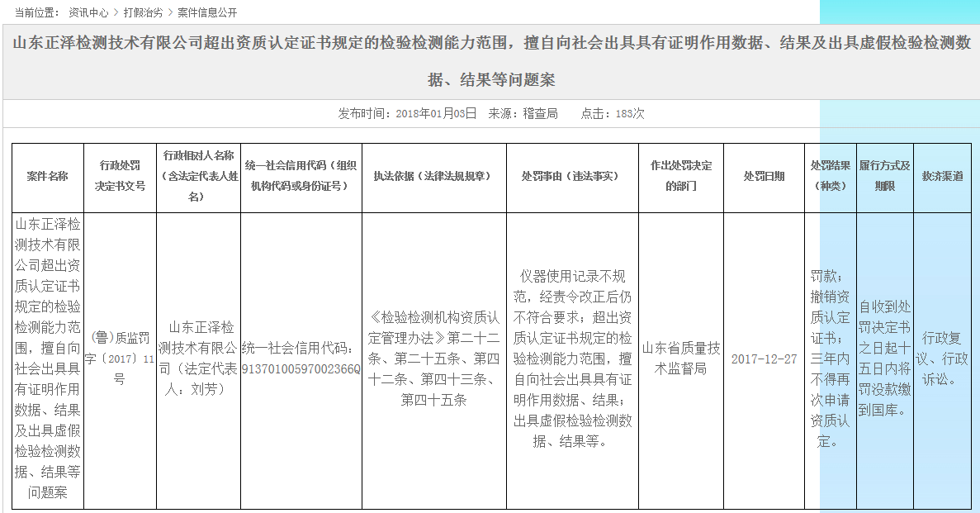This screenshot has width=980, height=513.
Task: Click the document number (鲁)质监罚字 cell
Action: 120,359
